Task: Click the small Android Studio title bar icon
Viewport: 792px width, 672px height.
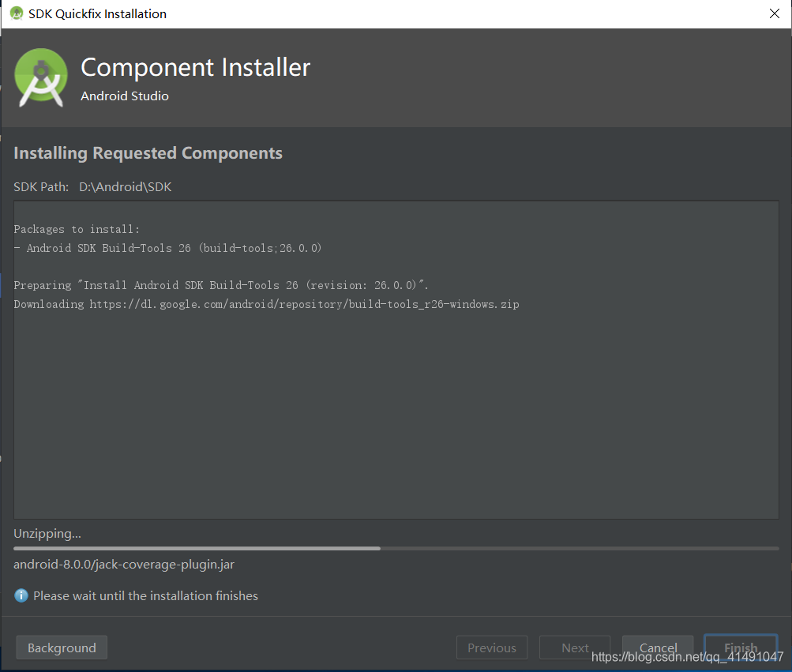Action: (16, 13)
